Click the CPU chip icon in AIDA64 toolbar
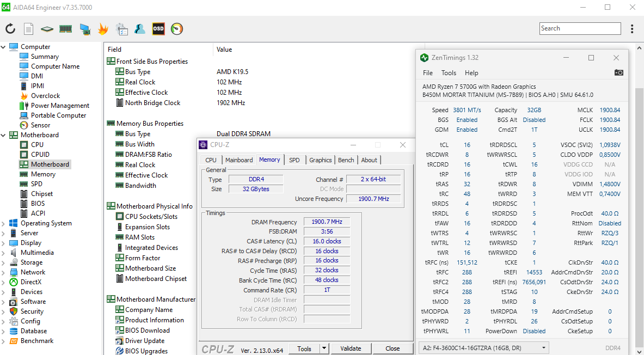 47,29
